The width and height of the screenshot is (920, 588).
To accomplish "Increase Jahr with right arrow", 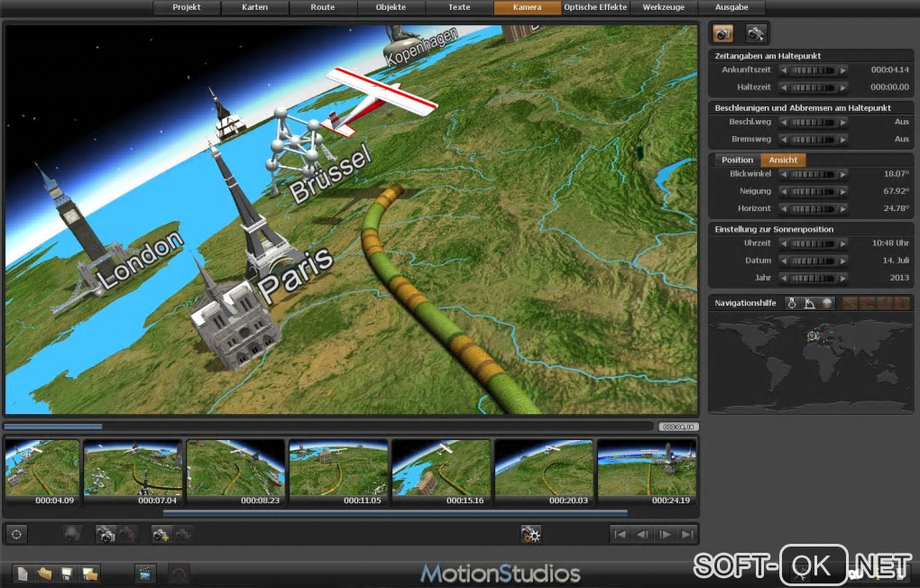I will (x=843, y=278).
